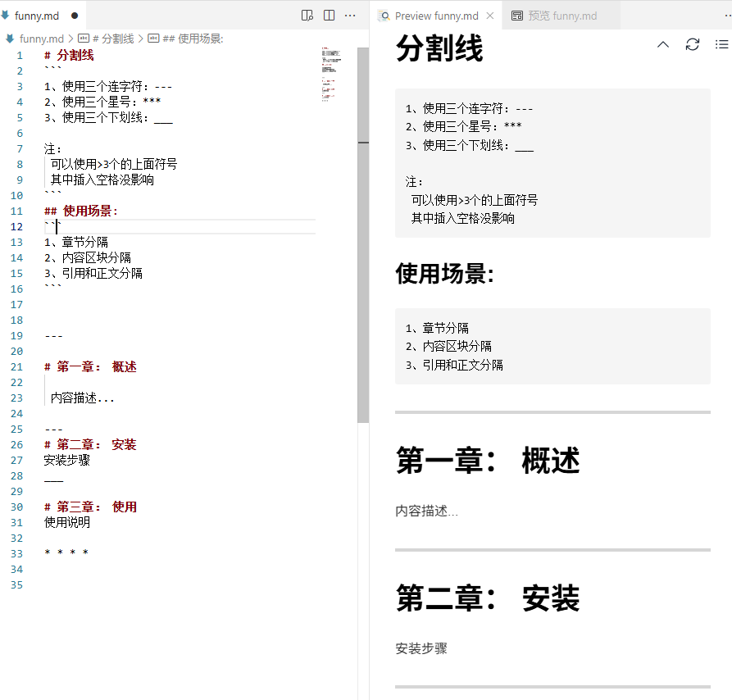Click editor line 28 underscores
The width and height of the screenshot is (732, 700).
click(53, 480)
